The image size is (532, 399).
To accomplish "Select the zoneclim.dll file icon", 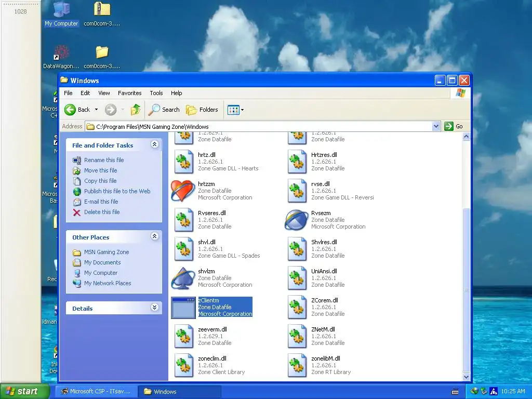I will (183, 365).
